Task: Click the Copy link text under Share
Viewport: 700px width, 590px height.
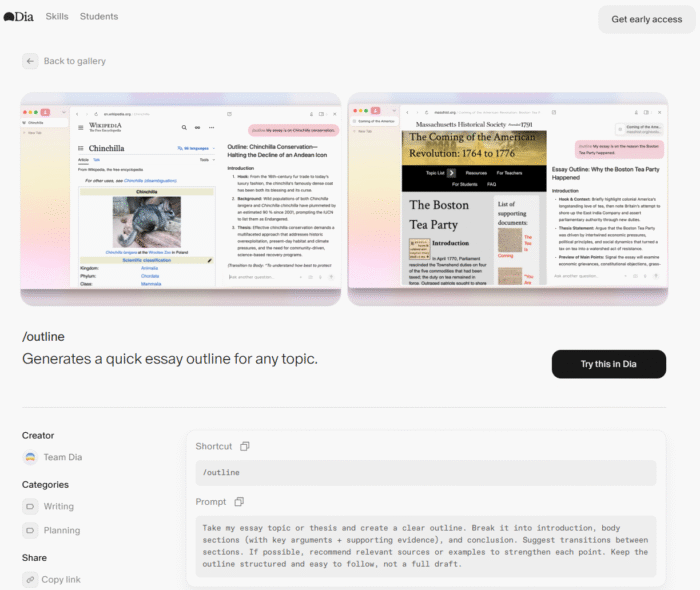Action: pyautogui.click(x=61, y=579)
